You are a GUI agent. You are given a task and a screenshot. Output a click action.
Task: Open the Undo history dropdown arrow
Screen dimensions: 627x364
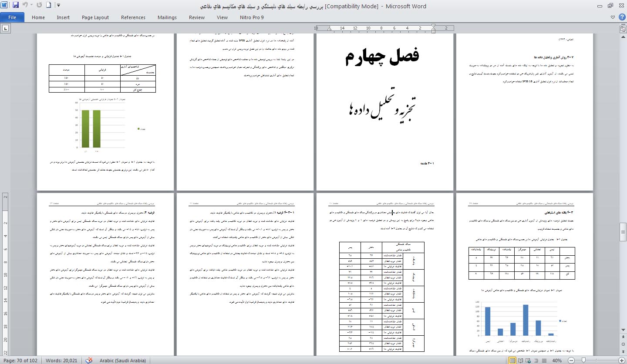[x=31, y=6]
